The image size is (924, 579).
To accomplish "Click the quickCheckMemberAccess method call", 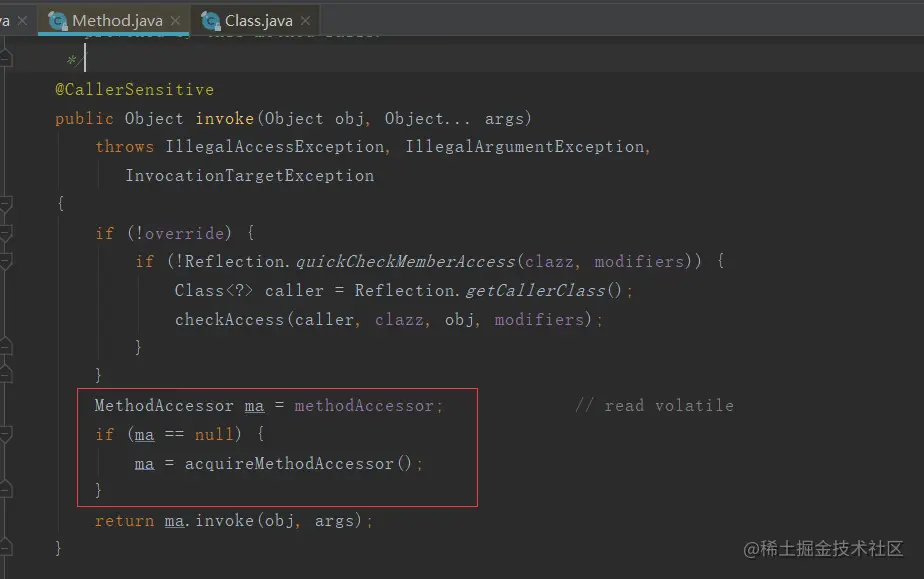I will pyautogui.click(x=405, y=262).
